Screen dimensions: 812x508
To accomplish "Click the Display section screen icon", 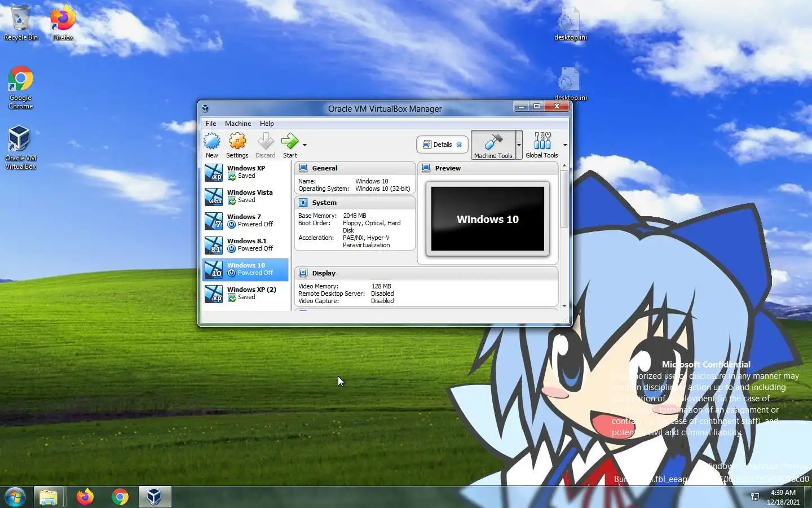I will point(303,273).
